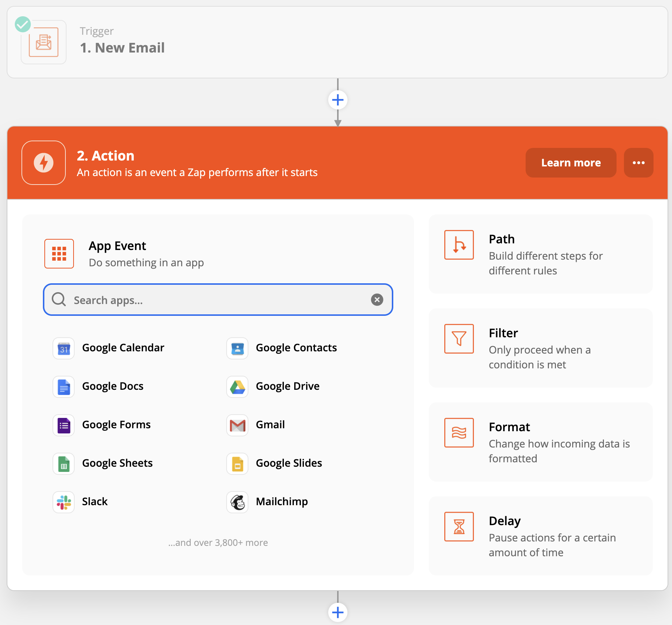Click 'Do something in an app' description
This screenshot has height=625, width=672.
(x=146, y=263)
